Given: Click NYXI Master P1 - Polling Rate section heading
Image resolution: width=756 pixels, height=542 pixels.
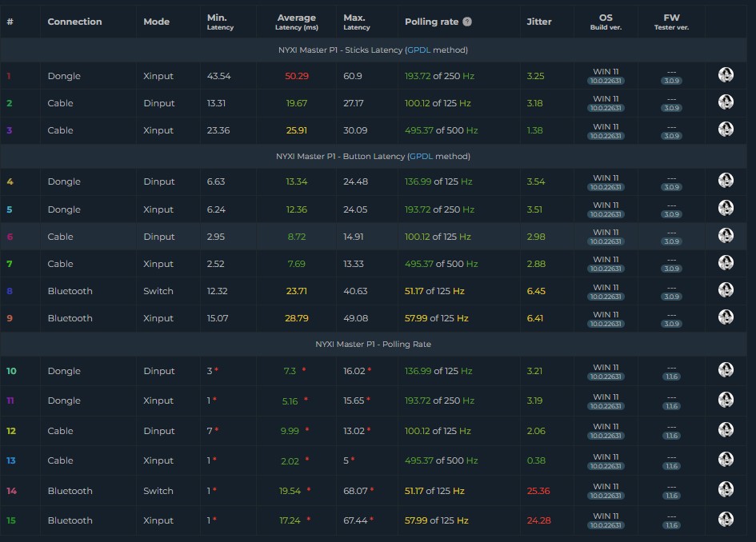Looking at the screenshot, I should [373, 345].
